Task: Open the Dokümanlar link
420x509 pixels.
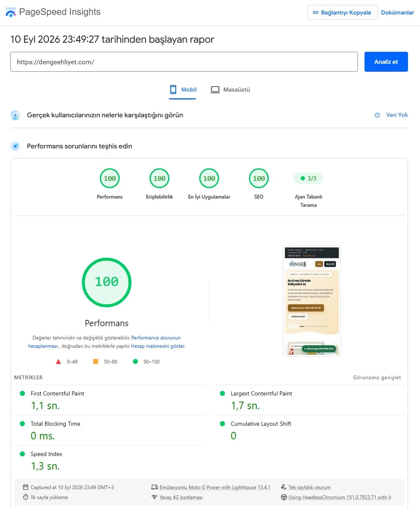Action: tap(397, 13)
